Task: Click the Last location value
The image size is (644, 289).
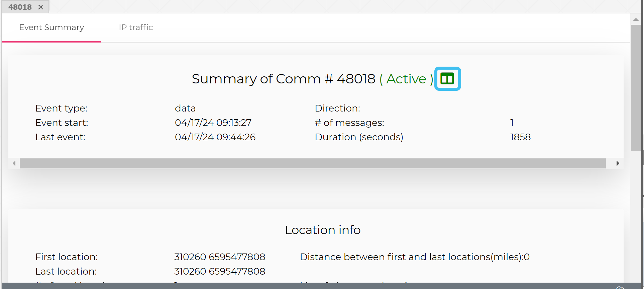Action: 220,272
